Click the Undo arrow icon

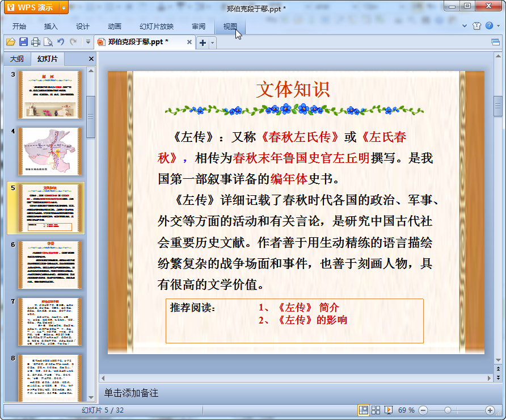click(61, 41)
